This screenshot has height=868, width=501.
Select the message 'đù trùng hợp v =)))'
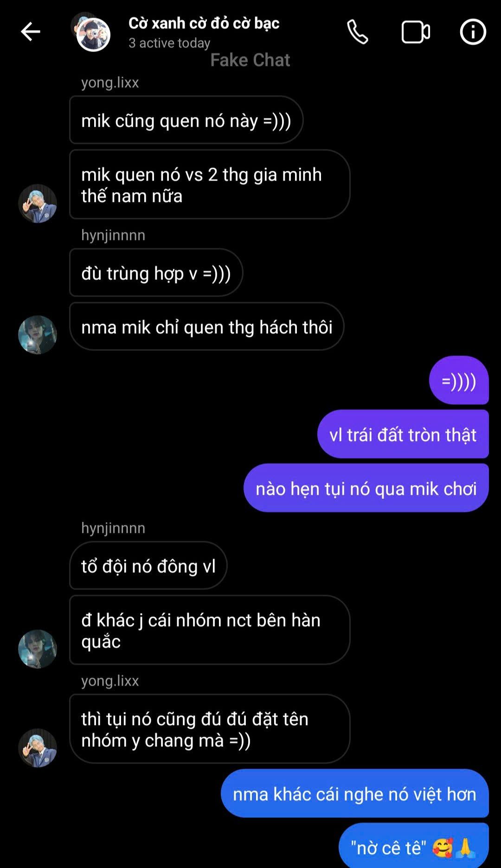156,273
